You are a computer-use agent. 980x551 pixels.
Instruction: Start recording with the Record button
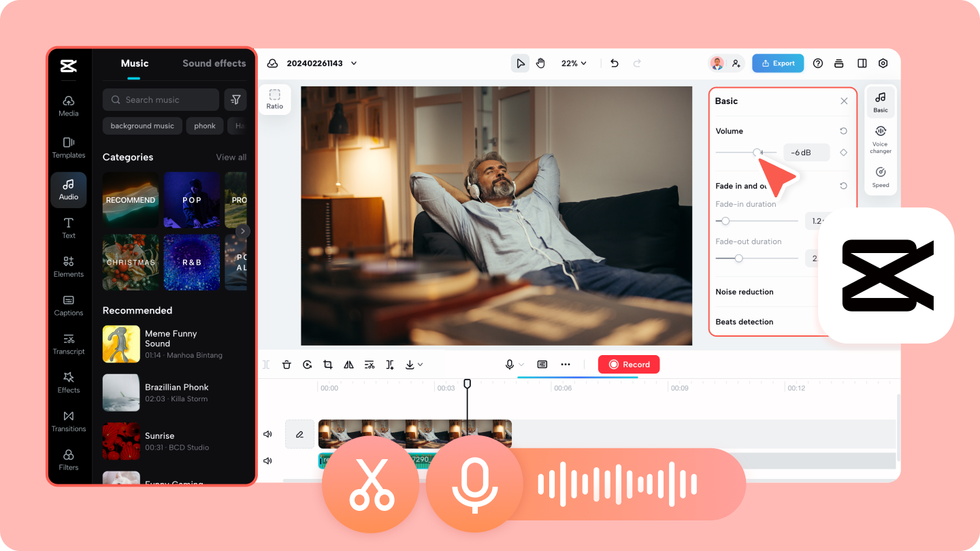629,365
